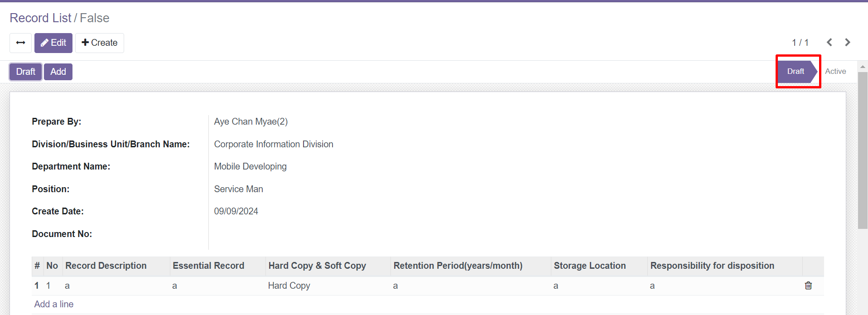Select the Draft stage in status bar
The width and height of the screenshot is (868, 315).
pyautogui.click(x=797, y=71)
